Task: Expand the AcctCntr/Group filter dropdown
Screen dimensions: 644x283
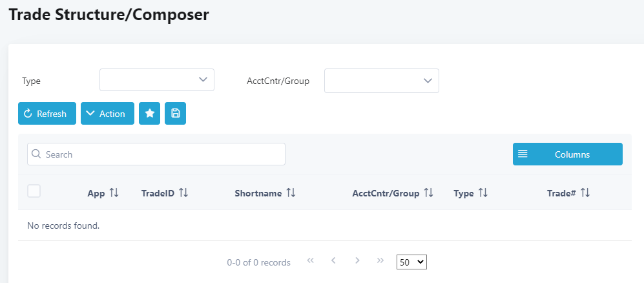Action: (x=381, y=81)
